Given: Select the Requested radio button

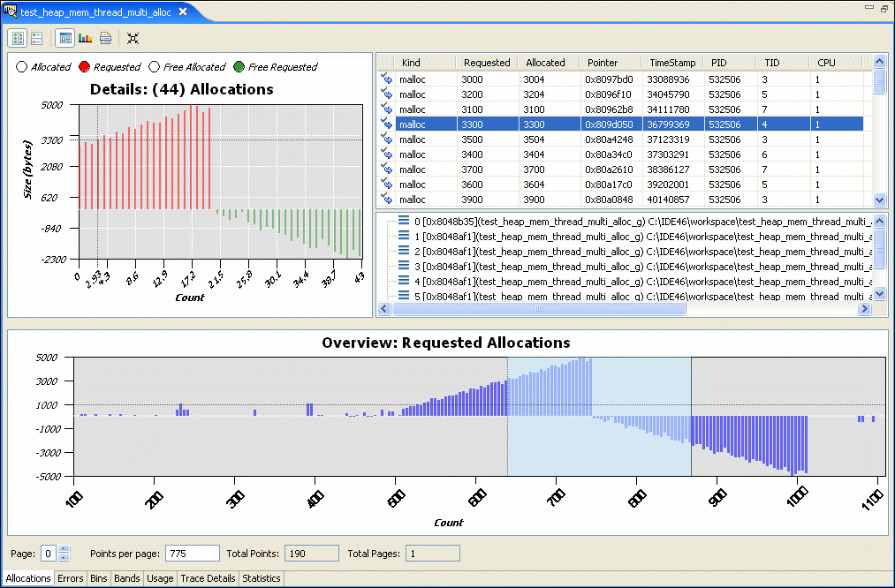Looking at the screenshot, I should point(85,67).
